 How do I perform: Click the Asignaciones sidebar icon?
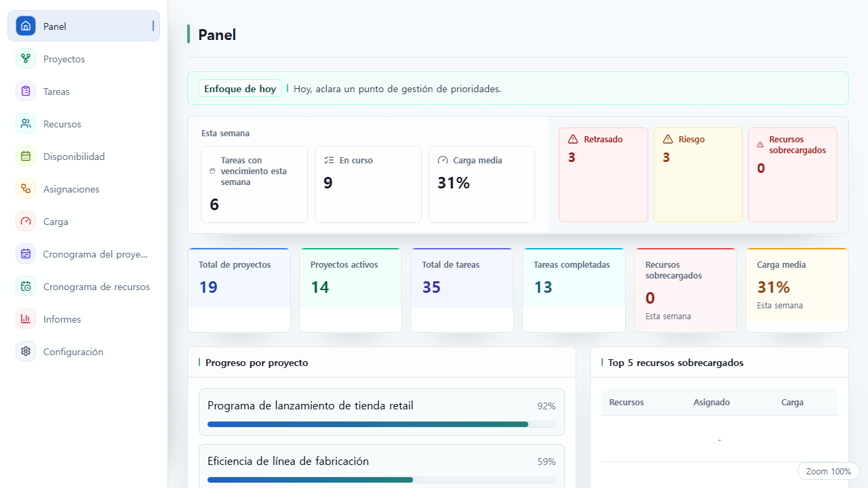tap(26, 189)
